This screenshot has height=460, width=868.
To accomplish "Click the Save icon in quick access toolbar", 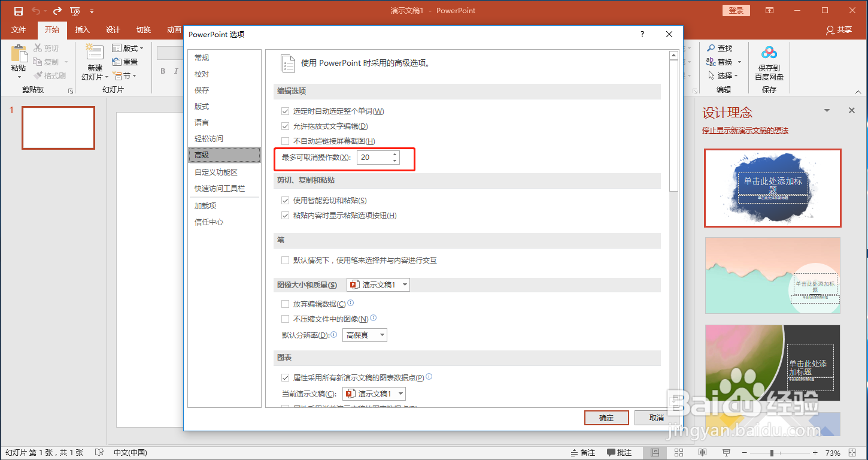I will coord(19,11).
